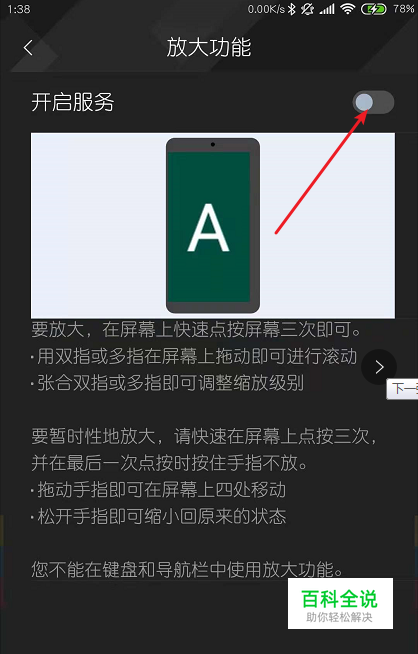
Task: Tap the 开启服务 label text
Action: coord(73,103)
